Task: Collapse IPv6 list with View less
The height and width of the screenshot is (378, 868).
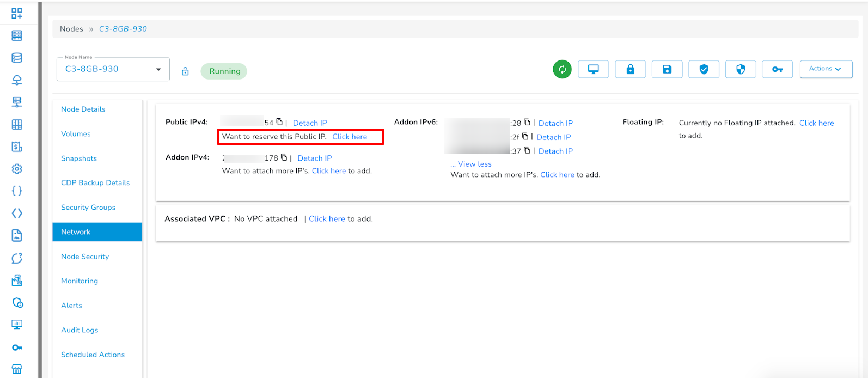Action: coord(474,164)
